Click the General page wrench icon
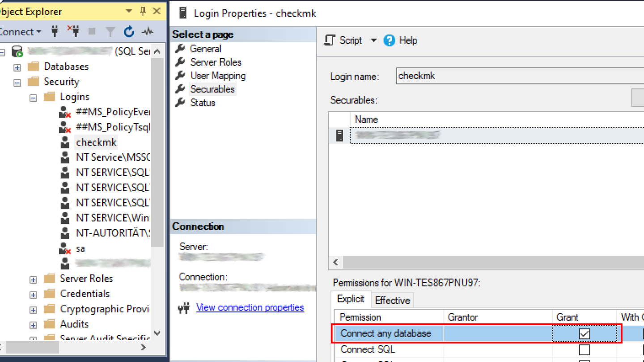The height and width of the screenshot is (362, 644). (x=180, y=48)
